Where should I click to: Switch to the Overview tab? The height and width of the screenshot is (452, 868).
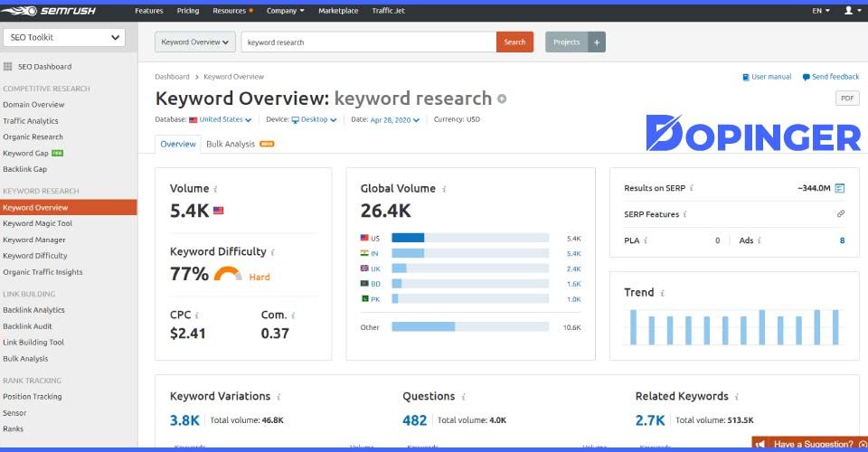[x=178, y=144]
